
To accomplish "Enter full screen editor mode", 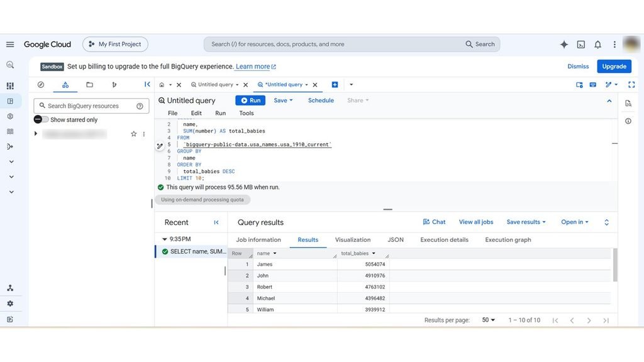I will [631, 85].
